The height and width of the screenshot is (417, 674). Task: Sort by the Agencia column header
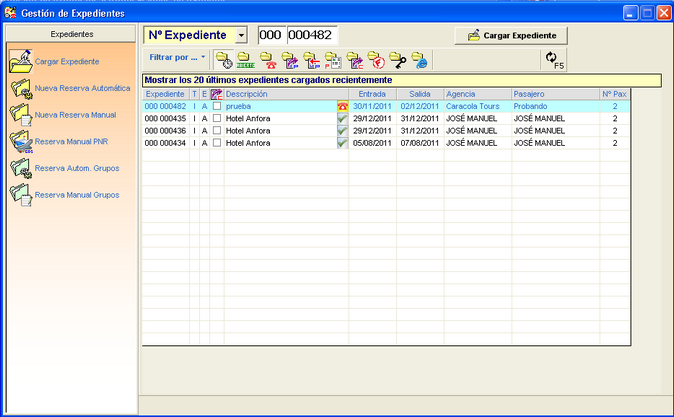(x=478, y=94)
